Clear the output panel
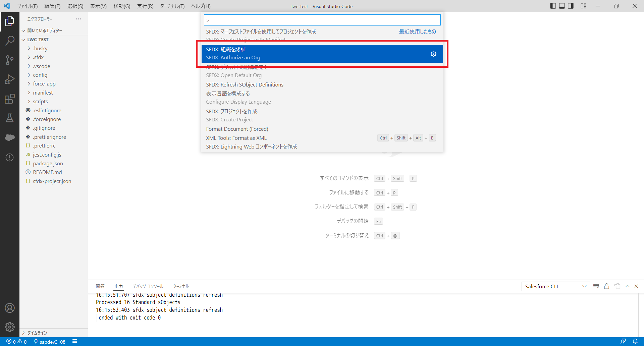The width and height of the screenshot is (644, 346). [x=596, y=286]
